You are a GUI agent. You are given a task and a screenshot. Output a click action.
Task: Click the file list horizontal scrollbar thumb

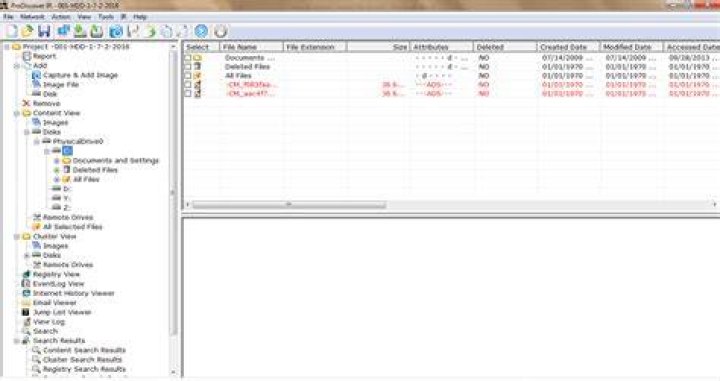tap(289, 204)
